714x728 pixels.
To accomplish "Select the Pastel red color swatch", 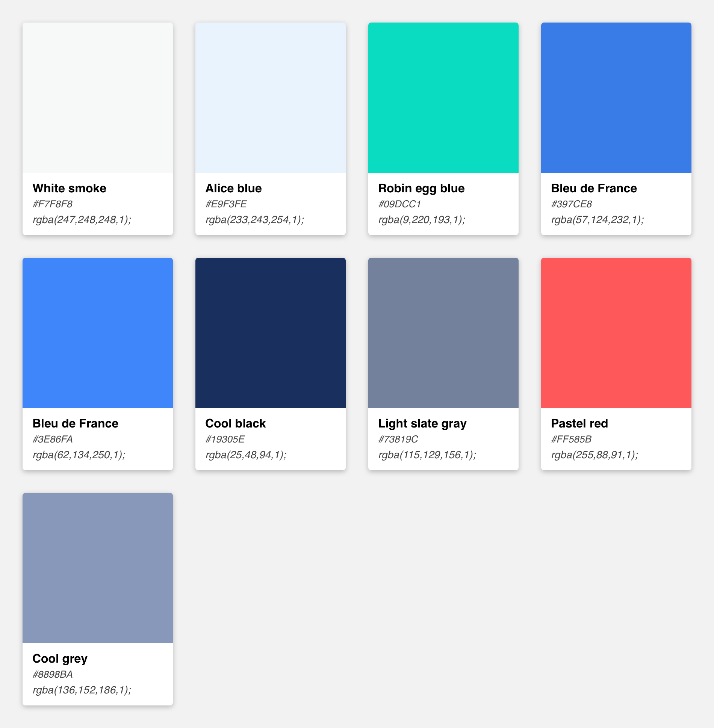I will pyautogui.click(x=616, y=333).
